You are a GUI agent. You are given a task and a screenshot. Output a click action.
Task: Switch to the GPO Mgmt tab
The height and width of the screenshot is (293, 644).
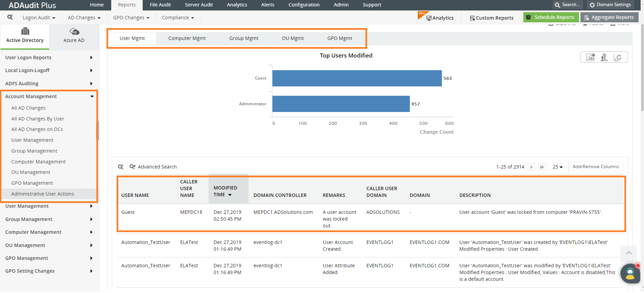pyautogui.click(x=340, y=38)
